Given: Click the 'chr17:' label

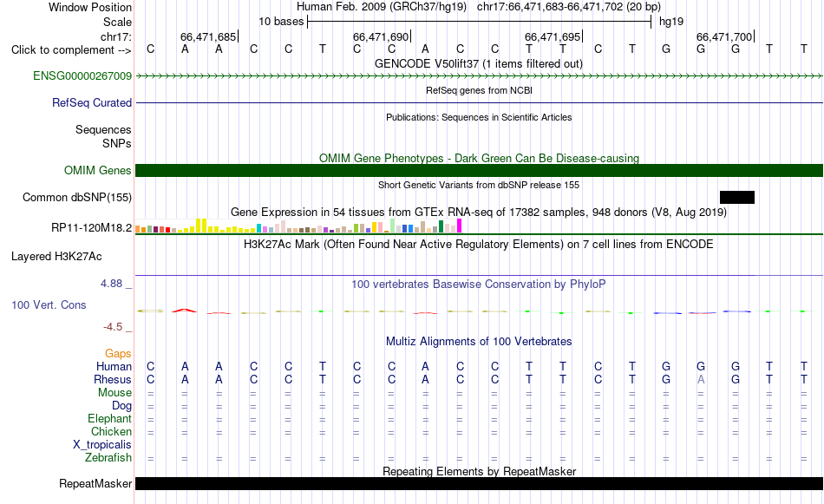Looking at the screenshot, I should click(x=116, y=36).
